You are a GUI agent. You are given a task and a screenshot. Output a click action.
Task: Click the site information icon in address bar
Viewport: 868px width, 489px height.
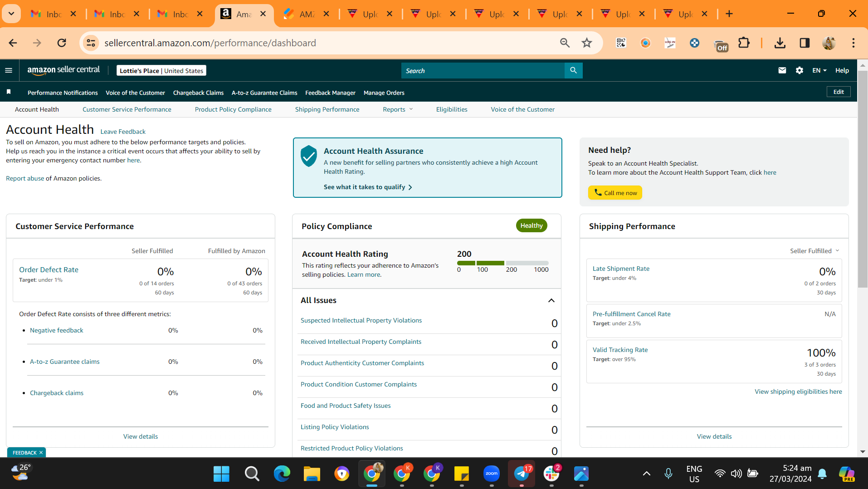(x=91, y=43)
